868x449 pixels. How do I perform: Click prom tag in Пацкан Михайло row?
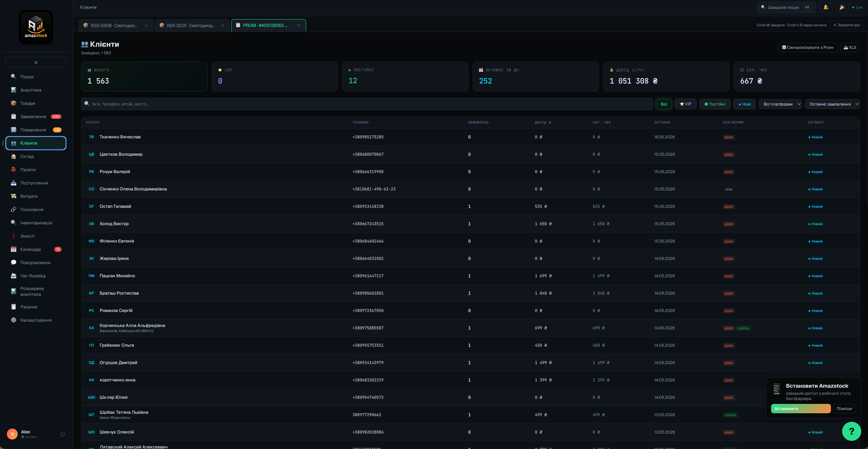tap(729, 276)
